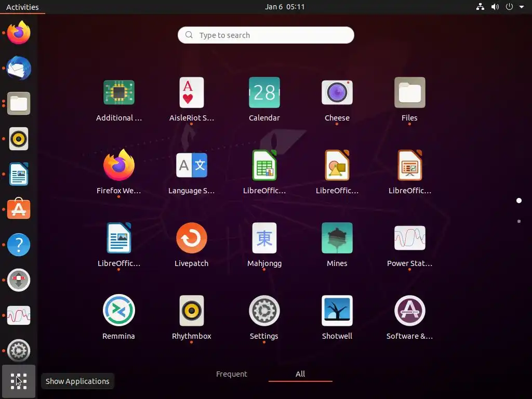Open the clock showing Jan 6 05:11
Viewport: 532px width, 399px height.
pyautogui.click(x=285, y=7)
